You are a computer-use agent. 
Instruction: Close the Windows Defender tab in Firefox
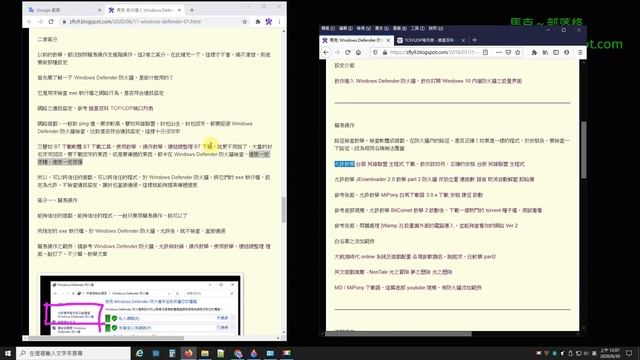click(389, 40)
